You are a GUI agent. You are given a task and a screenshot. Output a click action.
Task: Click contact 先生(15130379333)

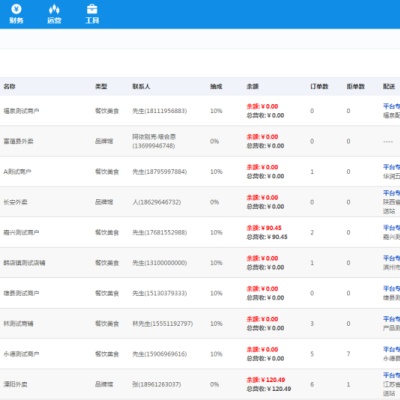pos(160,293)
